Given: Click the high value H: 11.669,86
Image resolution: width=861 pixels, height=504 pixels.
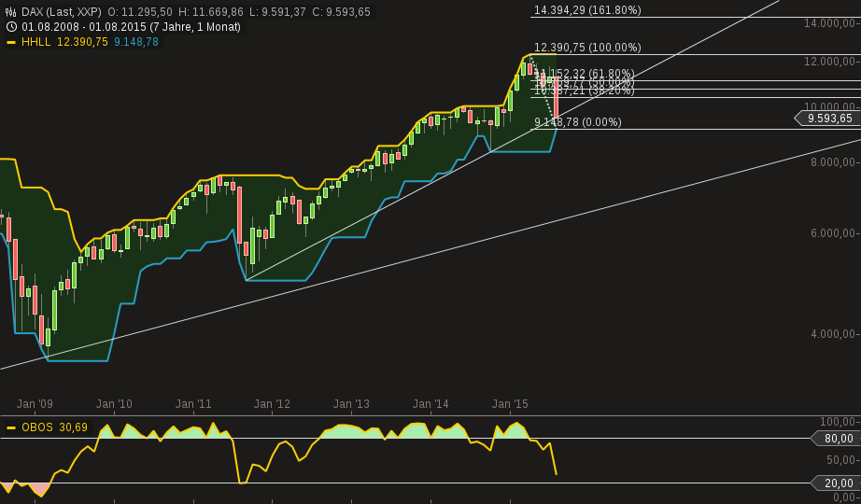Looking at the screenshot, I should (x=210, y=11).
